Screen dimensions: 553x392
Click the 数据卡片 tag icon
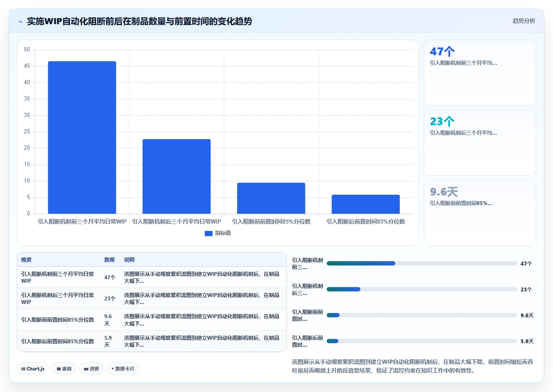(x=113, y=369)
